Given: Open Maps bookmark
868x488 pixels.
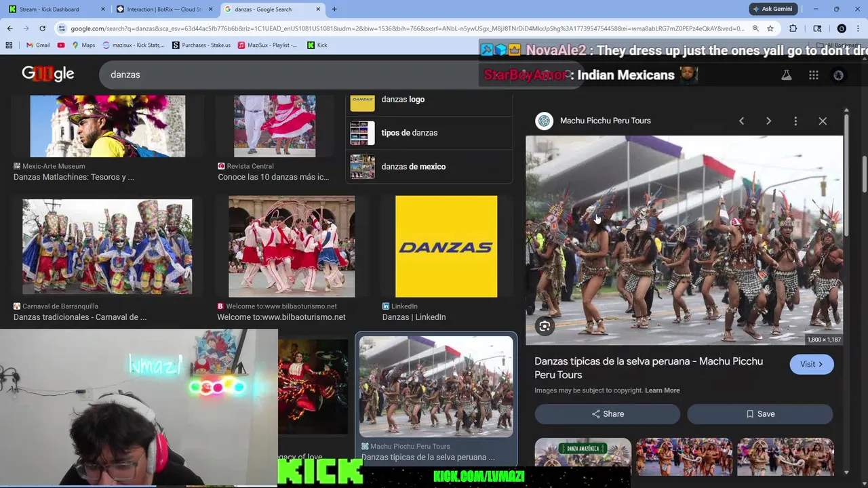Looking at the screenshot, I should [83, 45].
